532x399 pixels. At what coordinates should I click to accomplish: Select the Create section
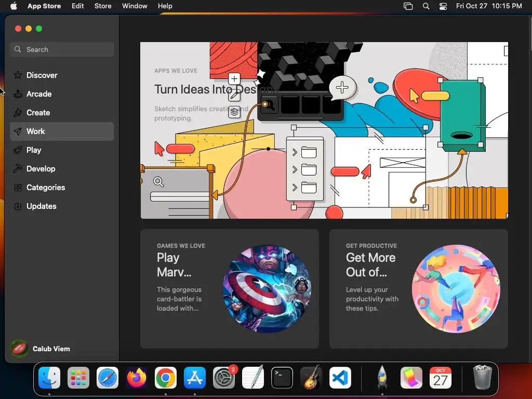pyautogui.click(x=62, y=112)
